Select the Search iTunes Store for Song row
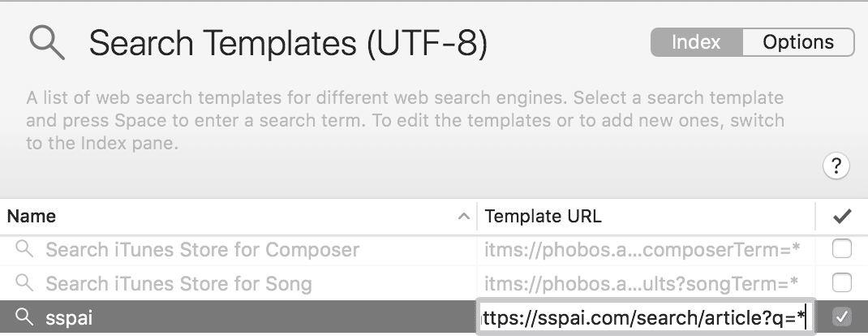 (x=178, y=283)
